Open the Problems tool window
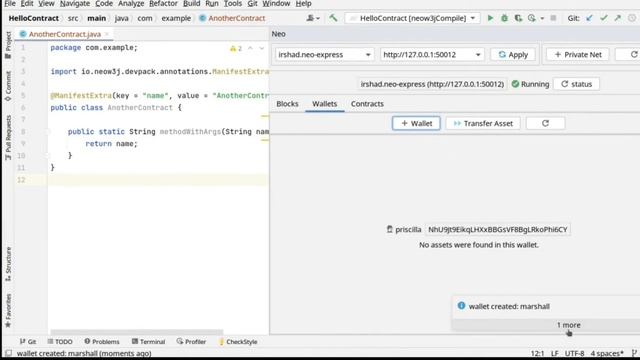The height and width of the screenshot is (360, 640). [102, 342]
